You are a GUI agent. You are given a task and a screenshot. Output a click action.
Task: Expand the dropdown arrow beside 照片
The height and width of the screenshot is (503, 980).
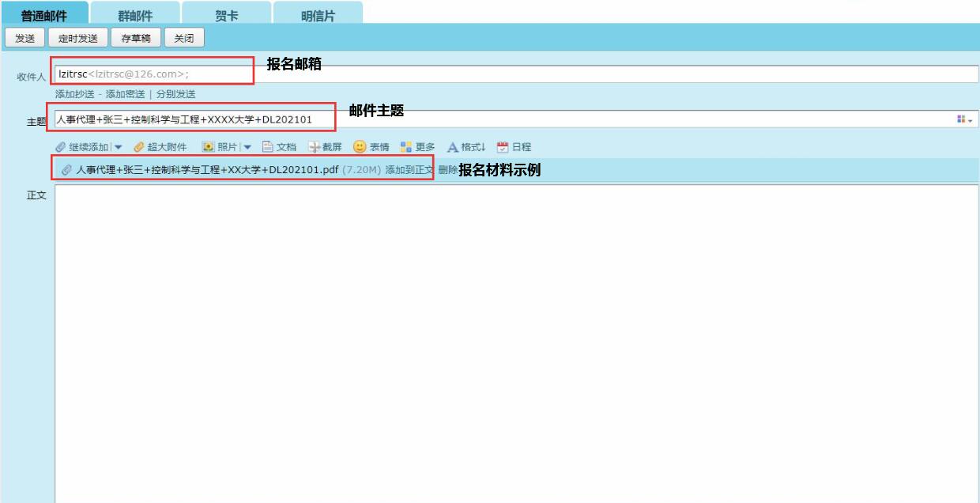click(x=247, y=147)
